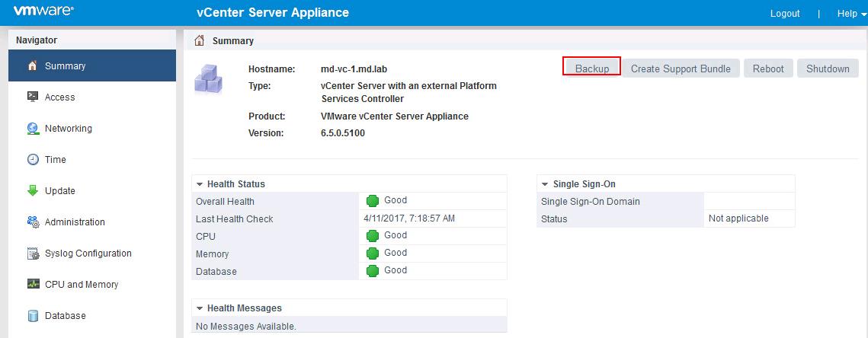Click the Database cylinder icon
Image resolution: width=868 pixels, height=338 pixels.
click(33, 316)
